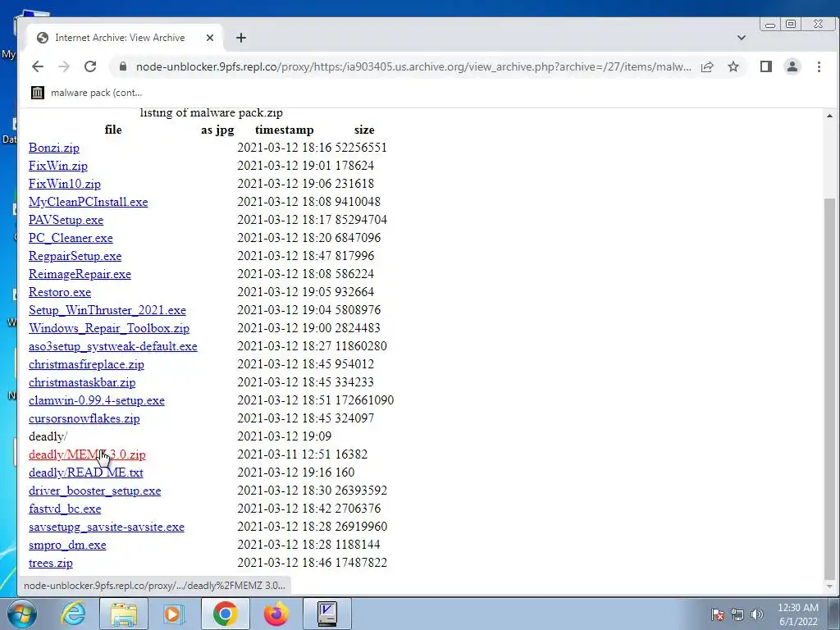The image size is (840, 630).
Task: Open the Chrome profile avatar
Action: [x=792, y=66]
